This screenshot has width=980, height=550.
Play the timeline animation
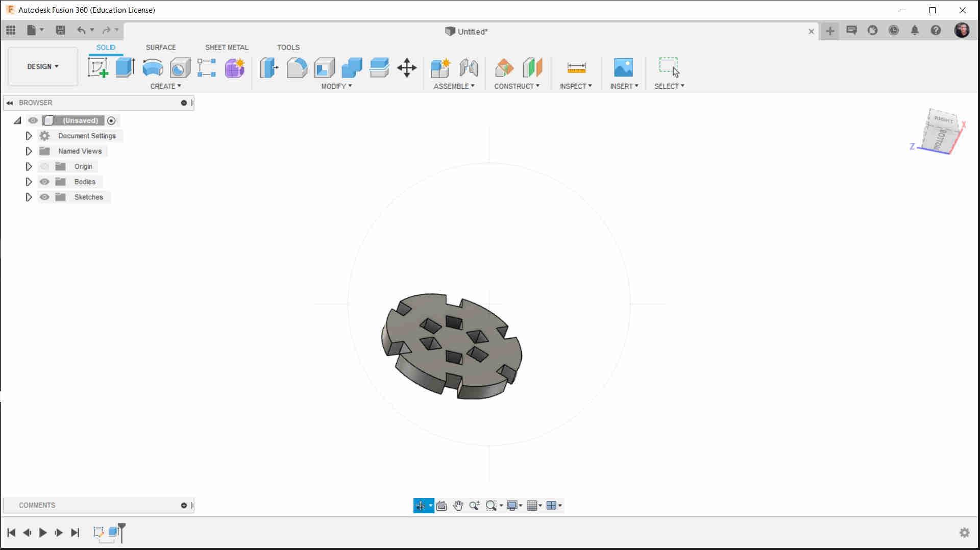[43, 533]
